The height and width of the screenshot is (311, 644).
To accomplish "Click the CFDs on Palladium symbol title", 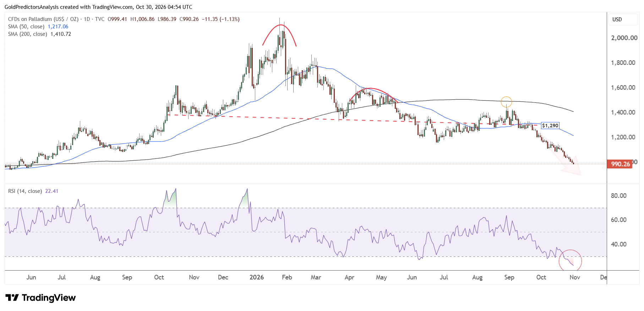I will pos(43,19).
